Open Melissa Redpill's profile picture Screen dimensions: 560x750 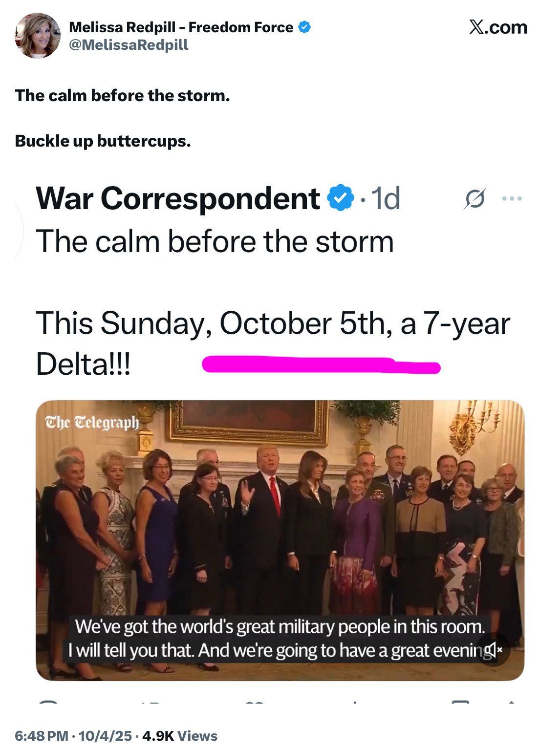point(38,36)
